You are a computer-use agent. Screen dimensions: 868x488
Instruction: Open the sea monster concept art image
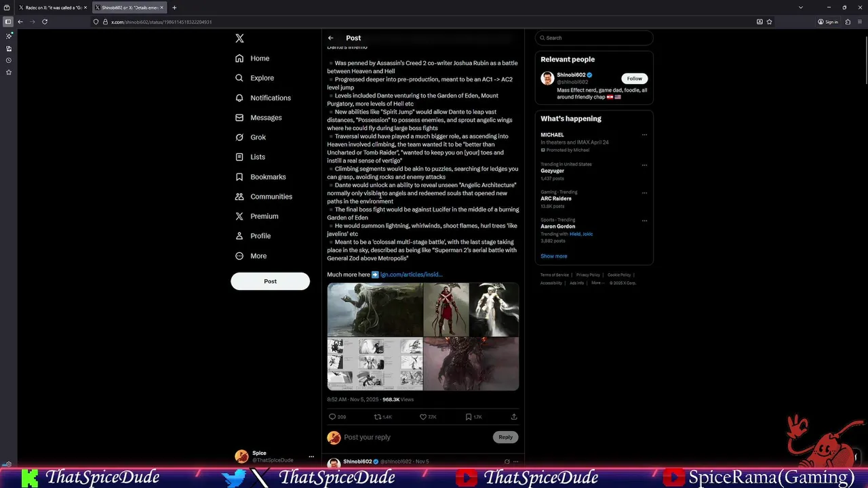[374, 310]
